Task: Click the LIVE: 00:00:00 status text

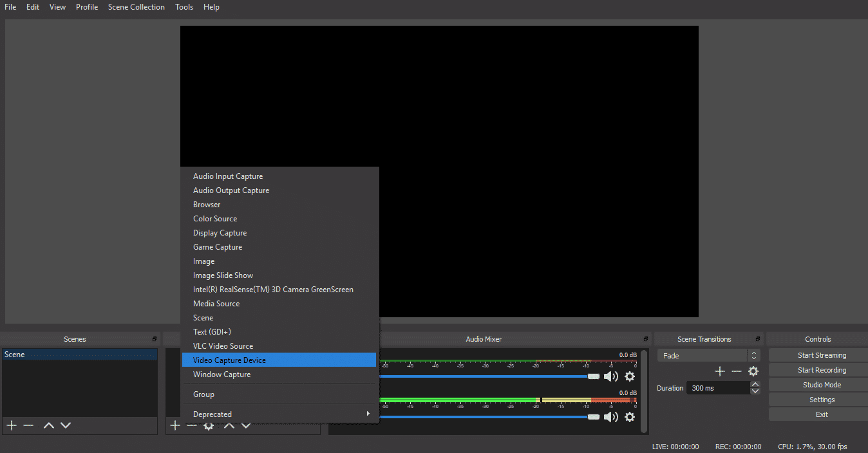Action: [x=675, y=447]
